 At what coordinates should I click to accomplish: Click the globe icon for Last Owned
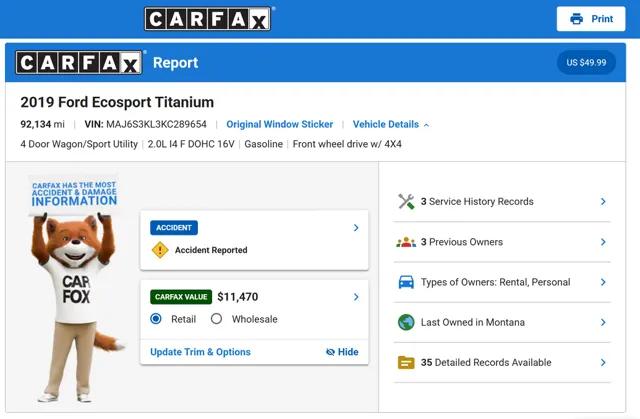(x=406, y=322)
